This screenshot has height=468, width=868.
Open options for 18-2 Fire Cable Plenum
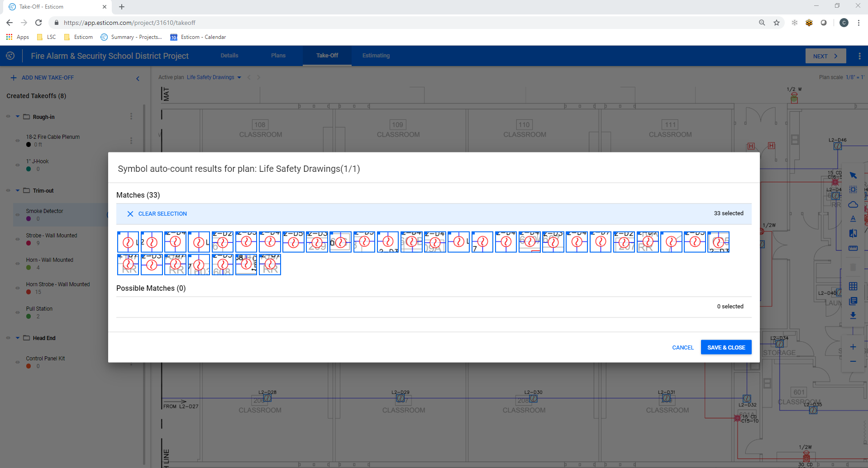tap(131, 141)
